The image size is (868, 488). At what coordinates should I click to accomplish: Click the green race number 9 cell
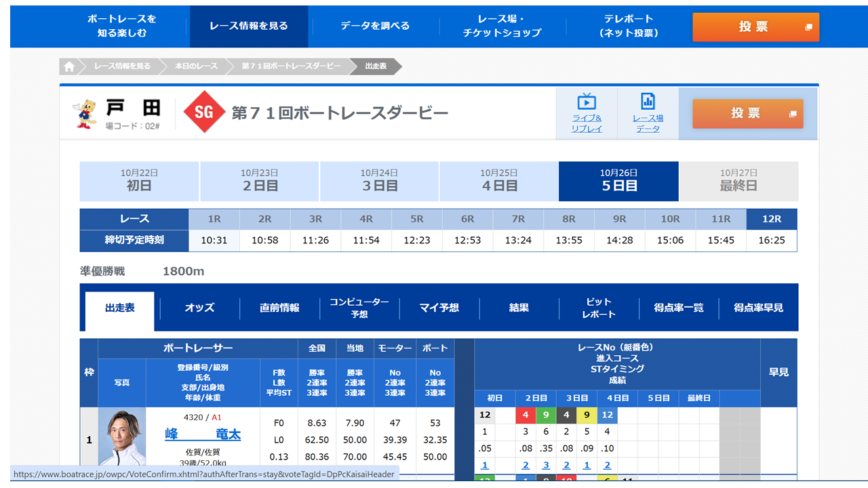point(546,415)
